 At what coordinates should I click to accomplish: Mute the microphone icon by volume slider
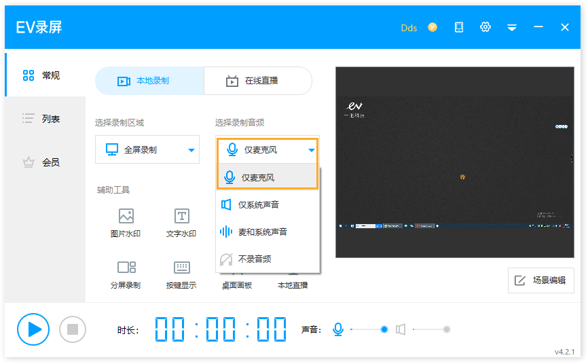pyautogui.click(x=338, y=329)
